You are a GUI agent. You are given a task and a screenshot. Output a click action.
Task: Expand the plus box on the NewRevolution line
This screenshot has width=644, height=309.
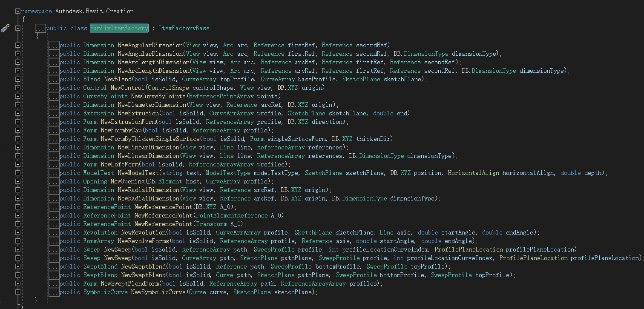(x=17, y=232)
